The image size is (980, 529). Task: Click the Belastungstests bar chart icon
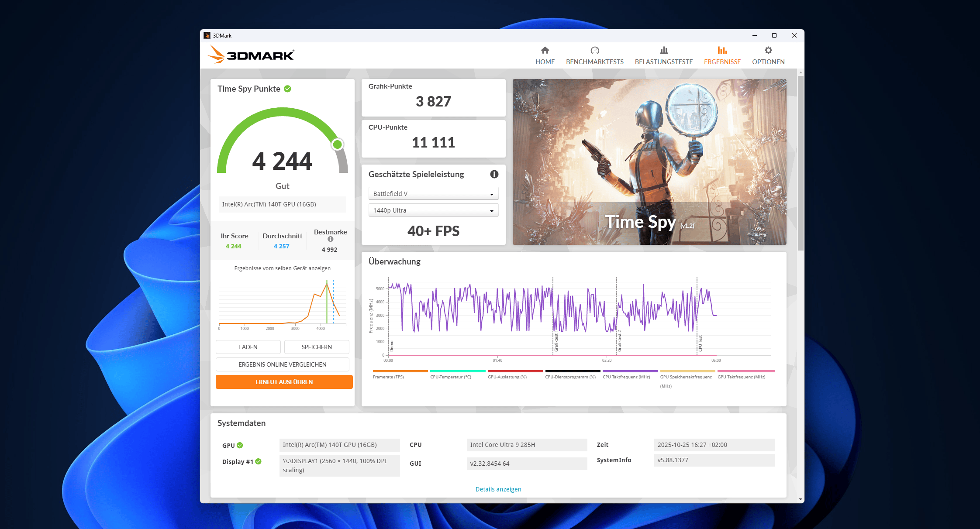(664, 50)
